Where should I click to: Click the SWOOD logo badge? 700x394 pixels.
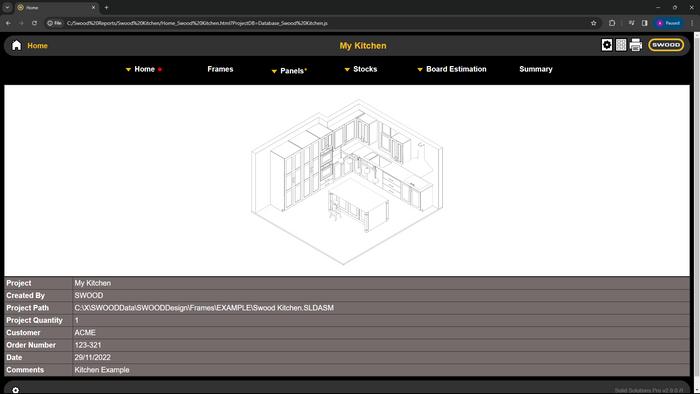(x=666, y=45)
